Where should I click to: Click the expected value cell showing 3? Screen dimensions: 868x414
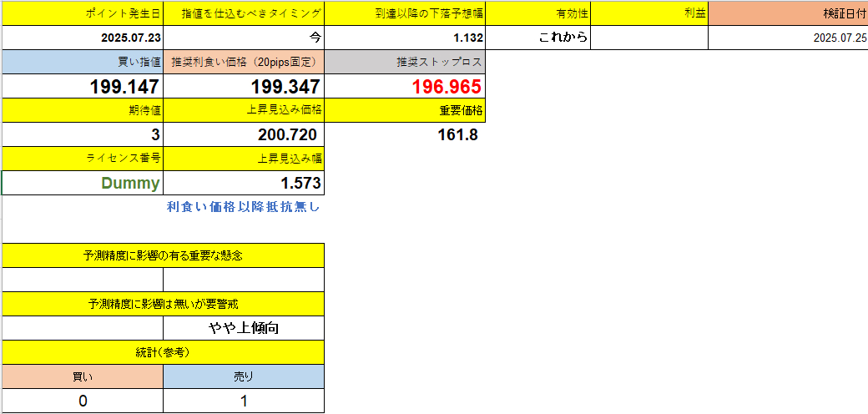point(83,134)
